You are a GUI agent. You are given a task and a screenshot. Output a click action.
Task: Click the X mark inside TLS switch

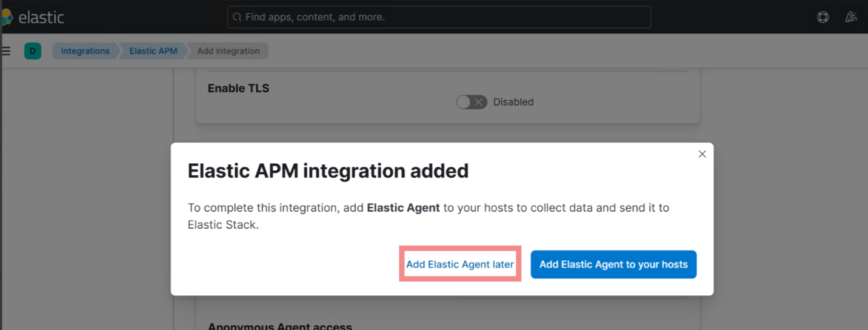click(x=479, y=102)
